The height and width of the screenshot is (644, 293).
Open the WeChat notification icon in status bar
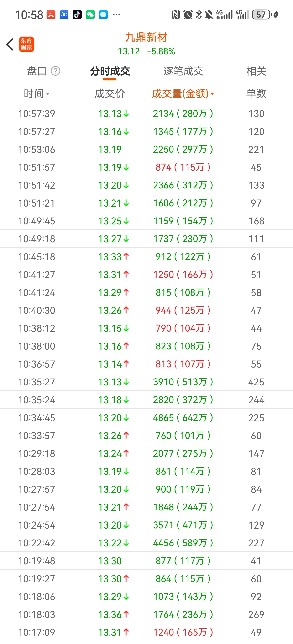tap(90, 15)
